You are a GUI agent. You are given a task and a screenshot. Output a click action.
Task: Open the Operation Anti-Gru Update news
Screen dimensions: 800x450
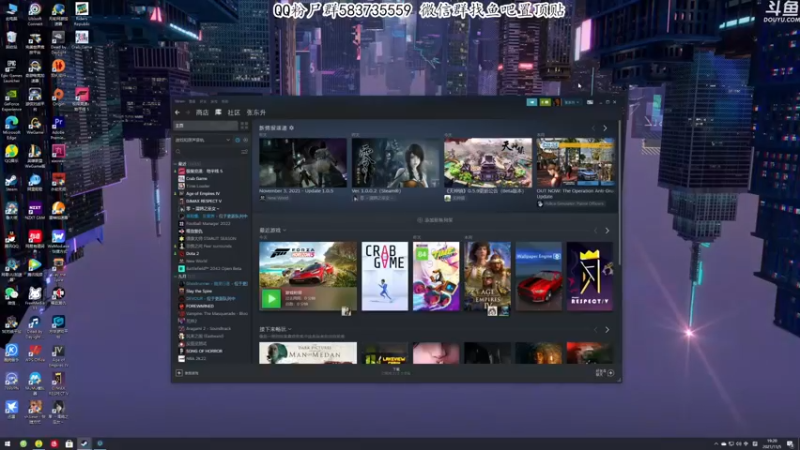pyautogui.click(x=576, y=162)
